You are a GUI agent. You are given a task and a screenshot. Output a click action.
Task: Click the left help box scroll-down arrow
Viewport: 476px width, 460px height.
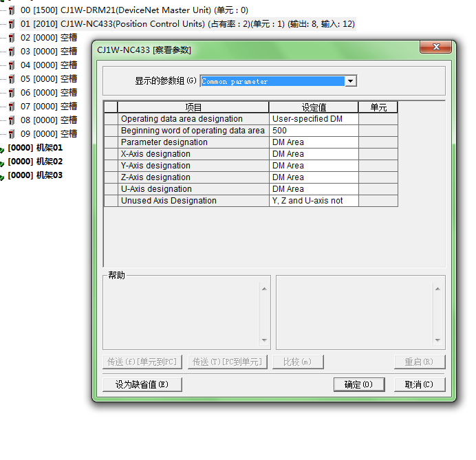[x=264, y=340]
